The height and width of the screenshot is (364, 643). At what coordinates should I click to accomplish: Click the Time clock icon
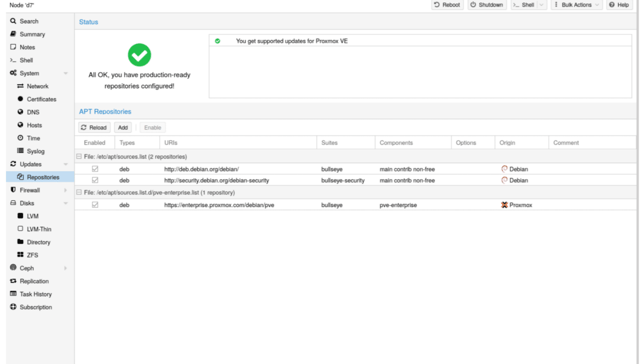(20, 138)
